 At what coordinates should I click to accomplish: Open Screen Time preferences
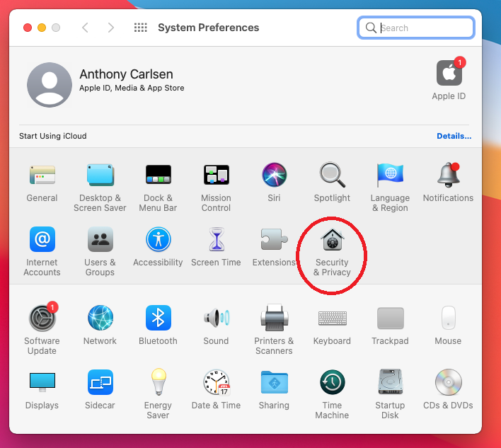point(217,239)
